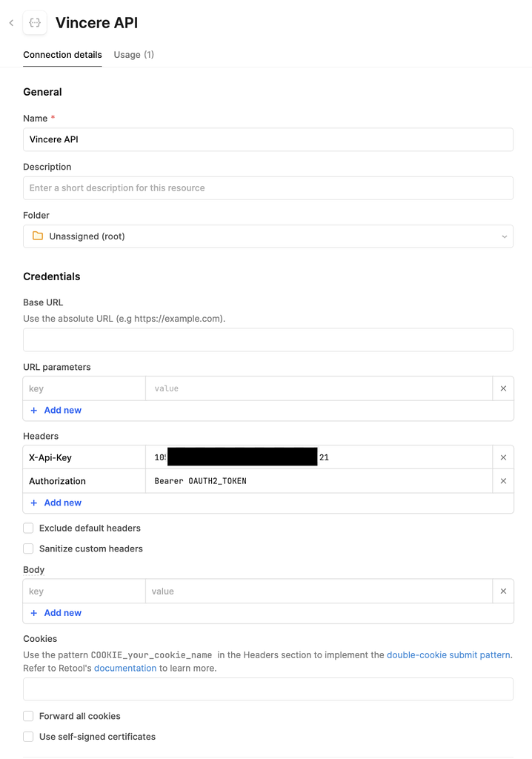532x759 pixels.
Task: Remove the empty Body key-value row
Action: (x=503, y=591)
